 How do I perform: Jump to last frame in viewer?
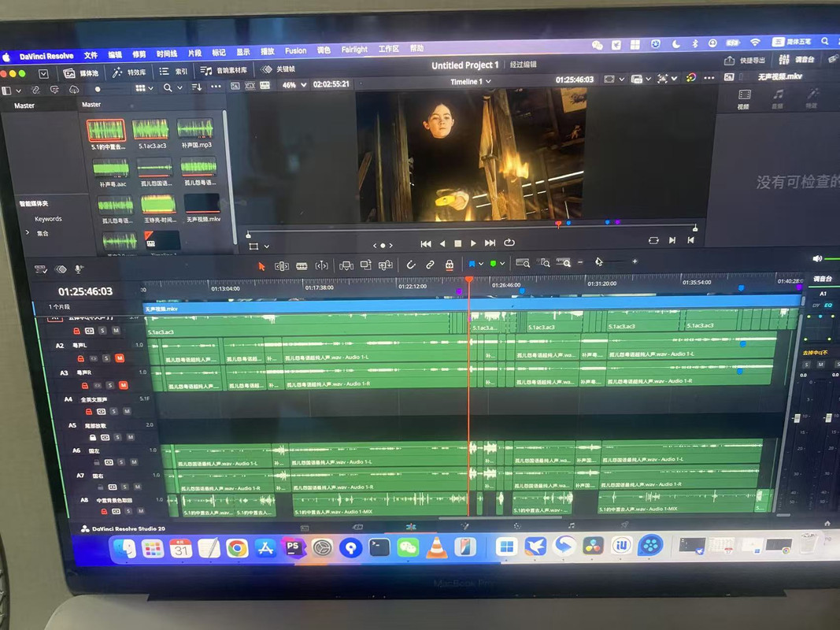(x=490, y=243)
